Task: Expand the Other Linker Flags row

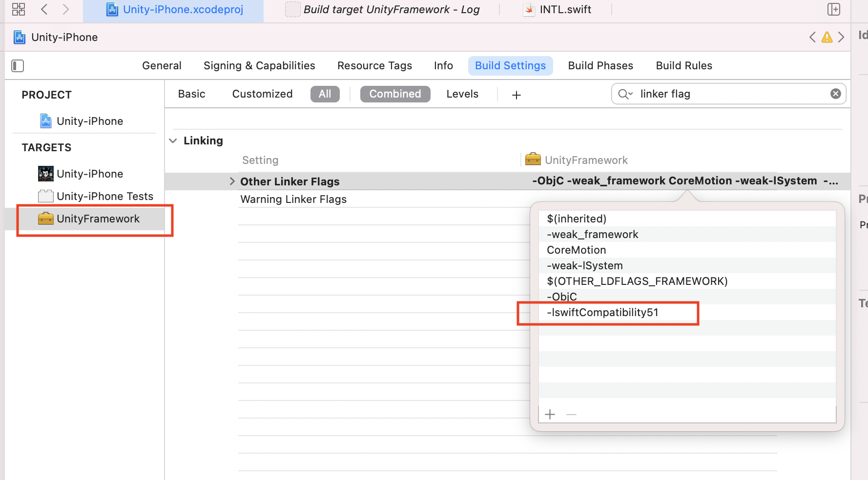Action: click(x=232, y=181)
